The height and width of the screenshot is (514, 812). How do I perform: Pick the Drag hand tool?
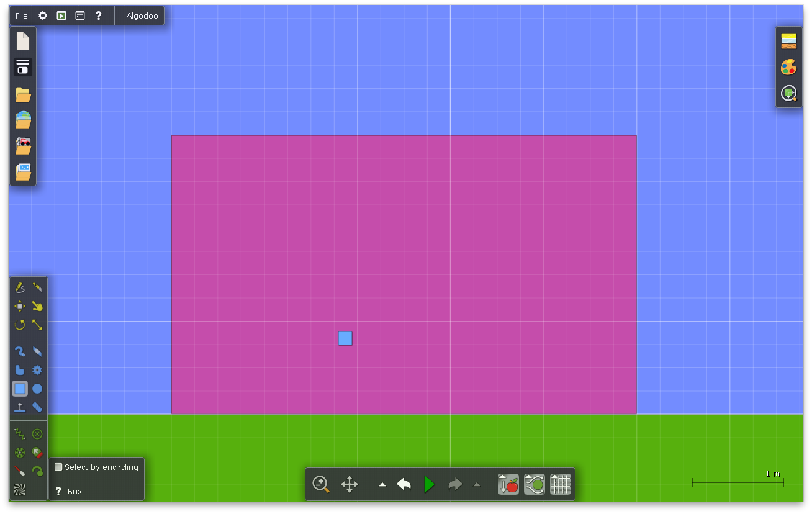coord(37,306)
